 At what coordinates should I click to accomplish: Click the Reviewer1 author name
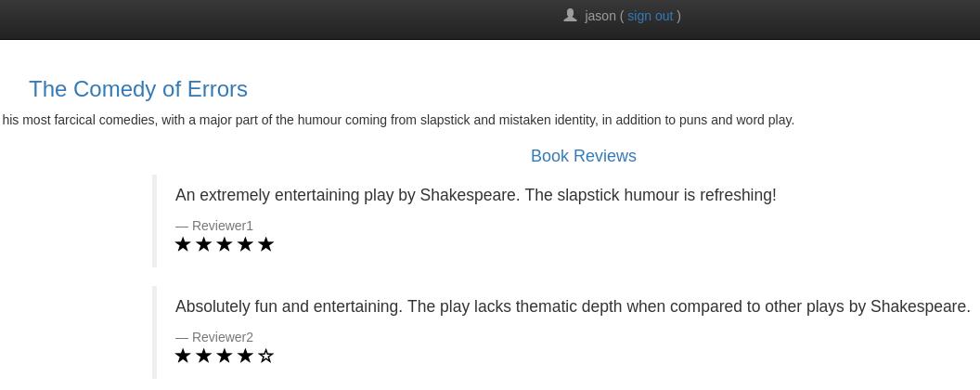(223, 226)
